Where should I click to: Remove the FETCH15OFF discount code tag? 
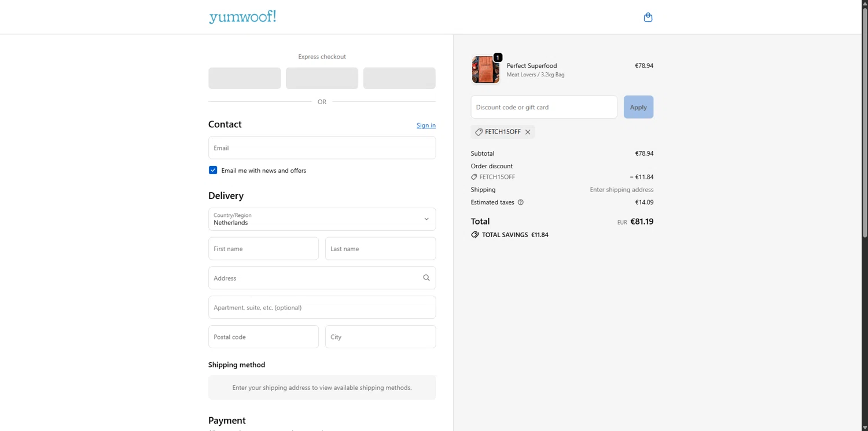(x=528, y=132)
